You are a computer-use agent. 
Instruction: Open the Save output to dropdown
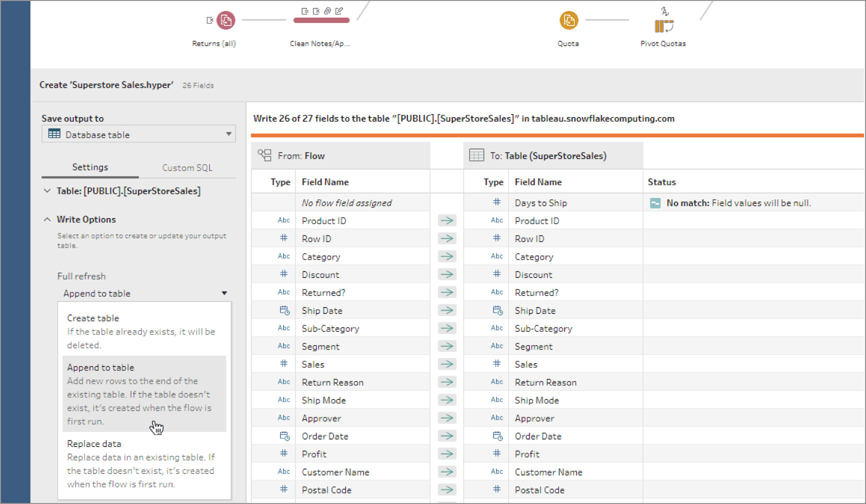[138, 134]
